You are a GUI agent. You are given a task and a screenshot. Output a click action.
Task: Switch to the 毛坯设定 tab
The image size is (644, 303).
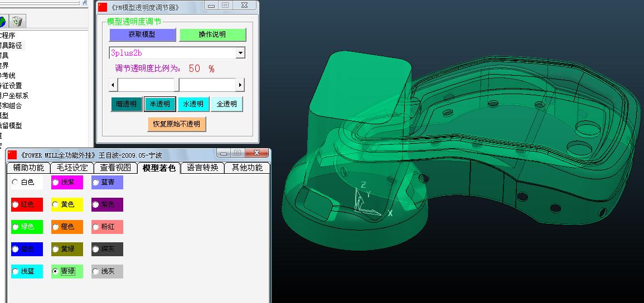coord(72,168)
